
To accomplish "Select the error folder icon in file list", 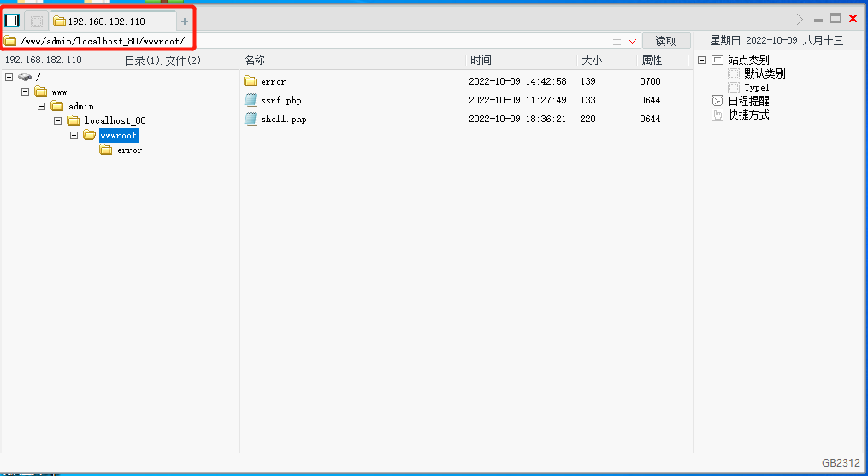I will pyautogui.click(x=251, y=81).
